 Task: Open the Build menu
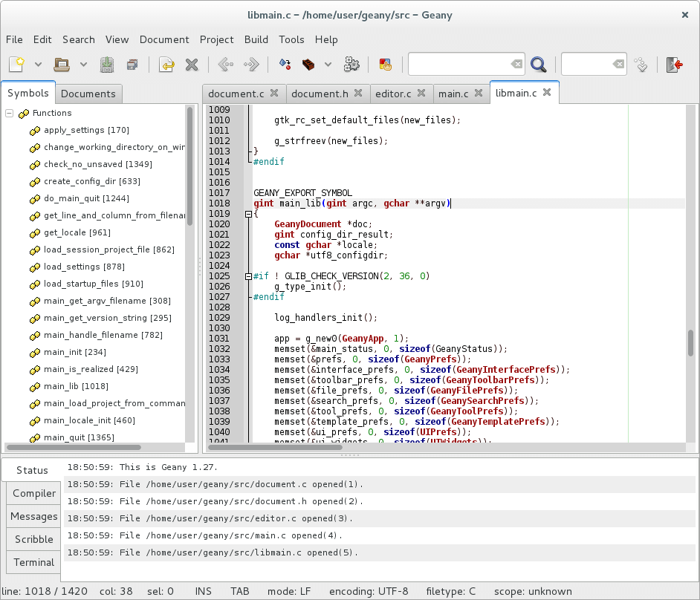(x=256, y=39)
